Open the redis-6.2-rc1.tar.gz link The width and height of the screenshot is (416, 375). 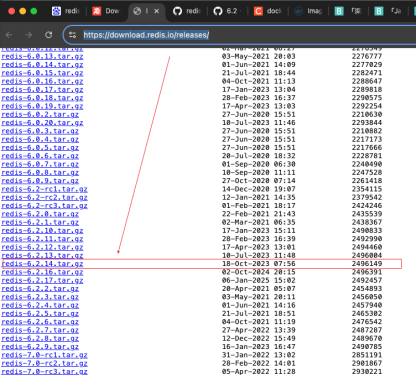pos(44,189)
